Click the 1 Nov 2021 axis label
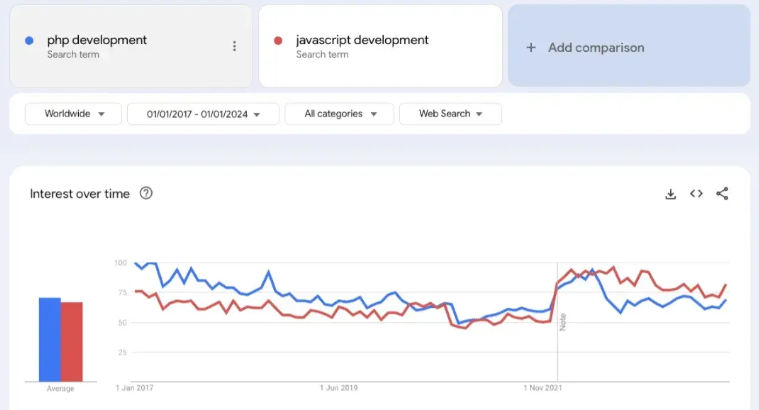This screenshot has height=410, width=759. tap(546, 386)
